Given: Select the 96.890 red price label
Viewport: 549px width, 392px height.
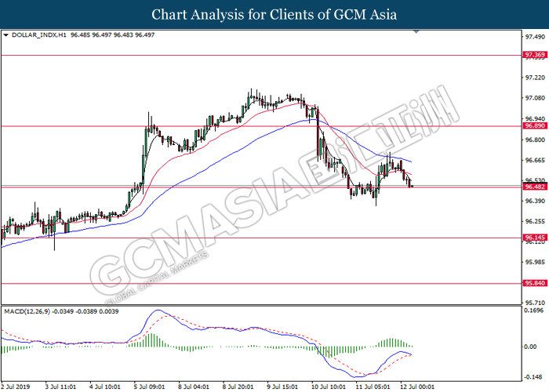Looking at the screenshot, I should click(x=535, y=125).
